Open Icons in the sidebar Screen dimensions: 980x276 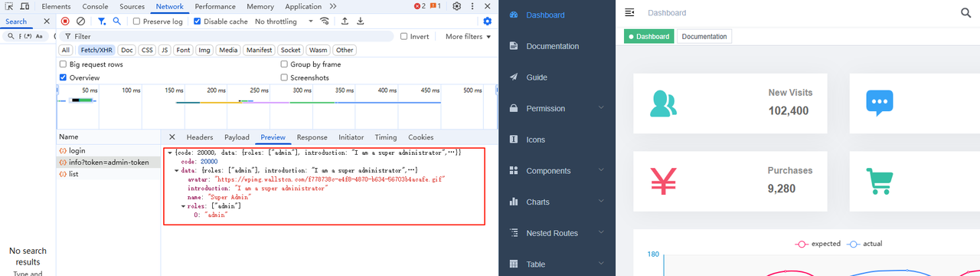point(557,140)
